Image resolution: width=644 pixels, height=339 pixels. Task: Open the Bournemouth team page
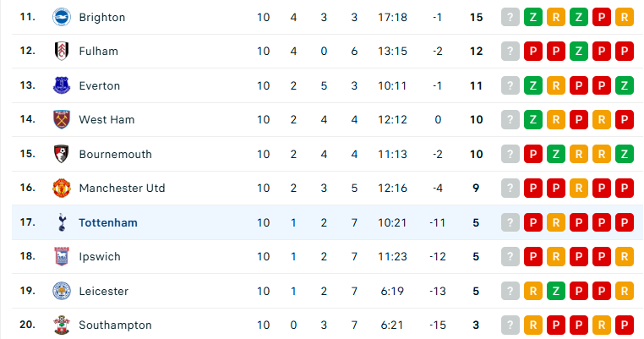point(116,154)
